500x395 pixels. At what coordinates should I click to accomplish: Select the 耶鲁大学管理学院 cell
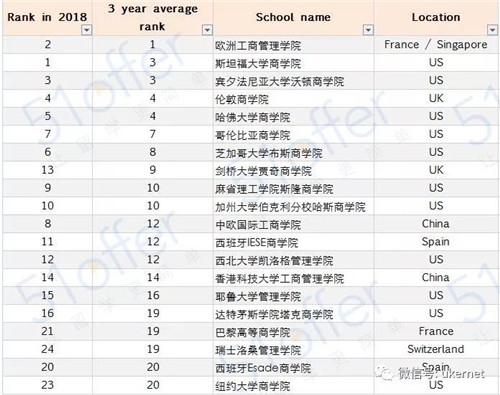pyautogui.click(x=294, y=296)
